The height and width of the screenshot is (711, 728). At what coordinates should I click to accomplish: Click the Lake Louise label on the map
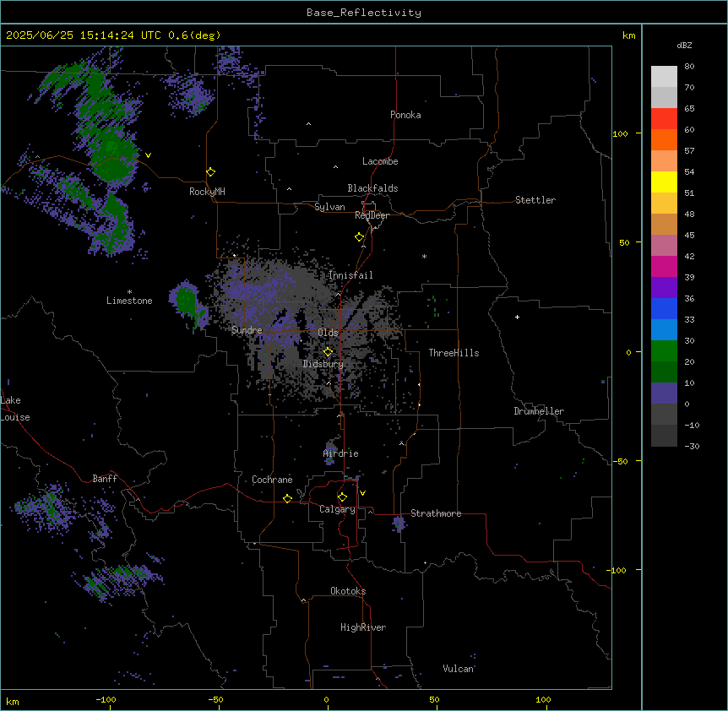(x=14, y=409)
